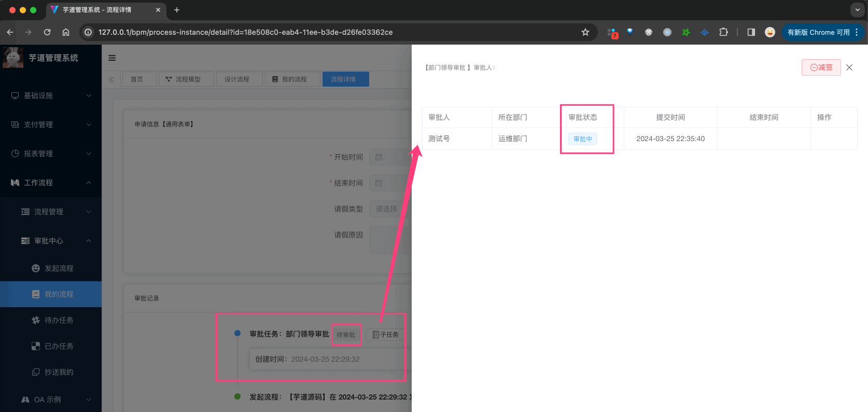Click the 子任务 button
868x412 pixels.
385,335
